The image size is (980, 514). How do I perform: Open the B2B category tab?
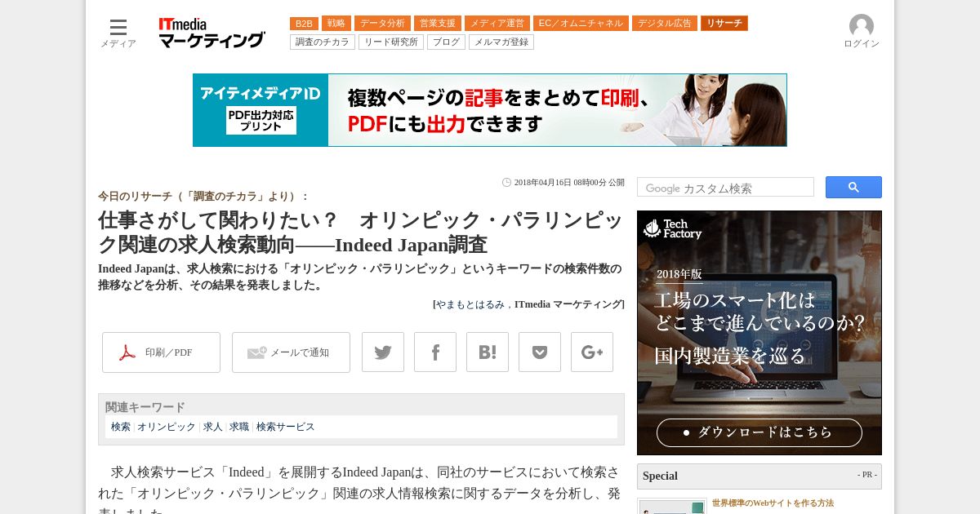(304, 24)
